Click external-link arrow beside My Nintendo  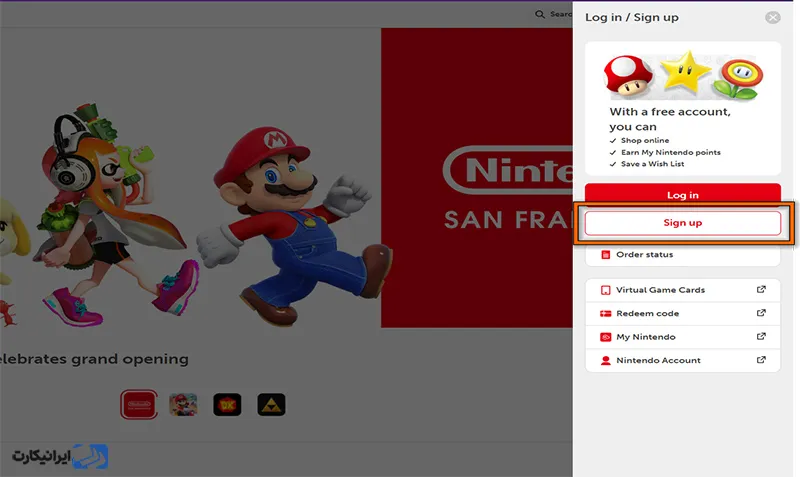(x=761, y=337)
